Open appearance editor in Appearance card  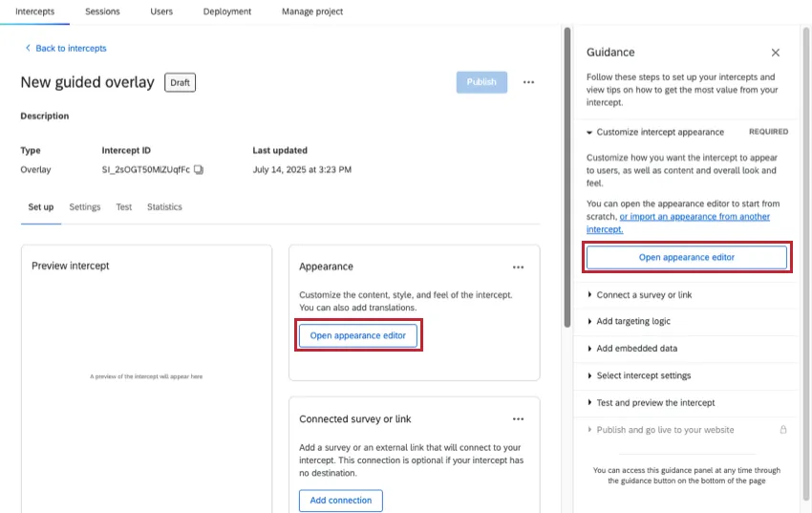(358, 335)
